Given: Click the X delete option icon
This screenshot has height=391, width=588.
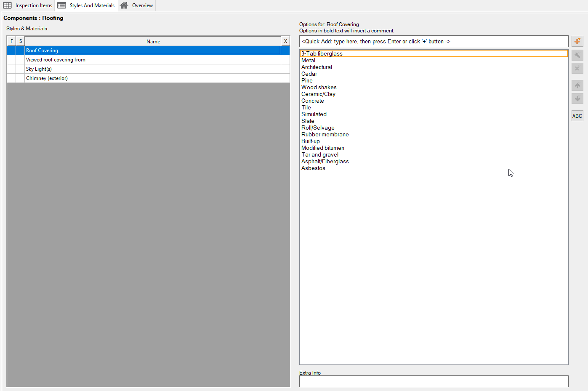Looking at the screenshot, I should click(577, 68).
